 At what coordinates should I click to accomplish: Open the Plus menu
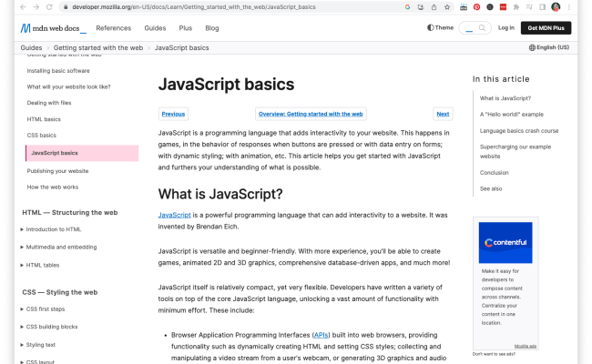click(x=186, y=28)
